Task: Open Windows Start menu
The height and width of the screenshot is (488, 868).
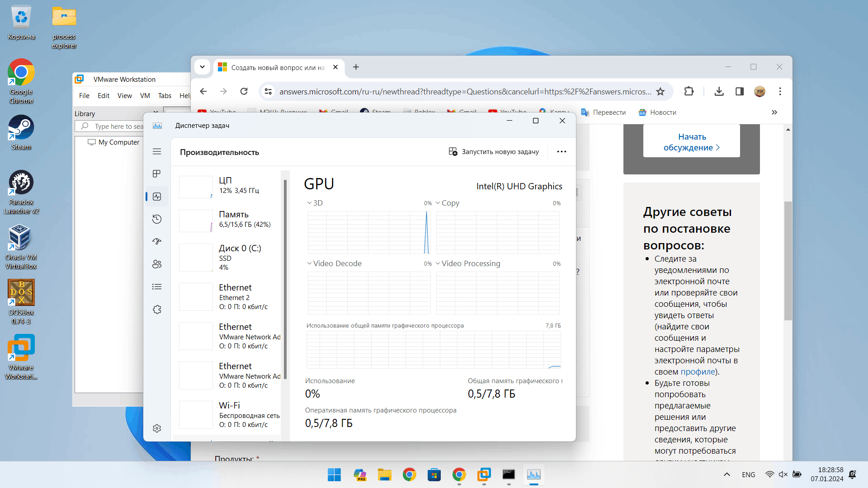Action: point(334,475)
